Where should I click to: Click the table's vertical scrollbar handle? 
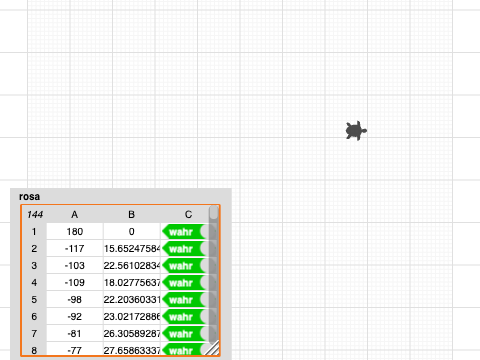(214, 212)
